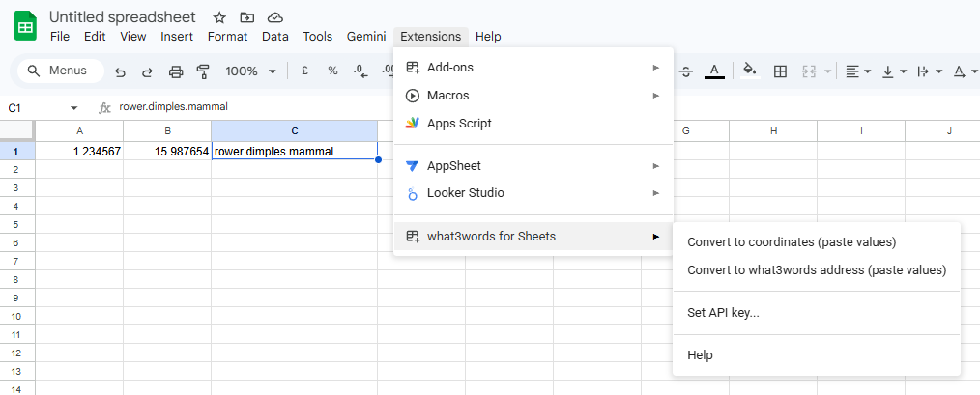This screenshot has width=980, height=395.
Task: Open the text color picker
Action: [x=714, y=71]
